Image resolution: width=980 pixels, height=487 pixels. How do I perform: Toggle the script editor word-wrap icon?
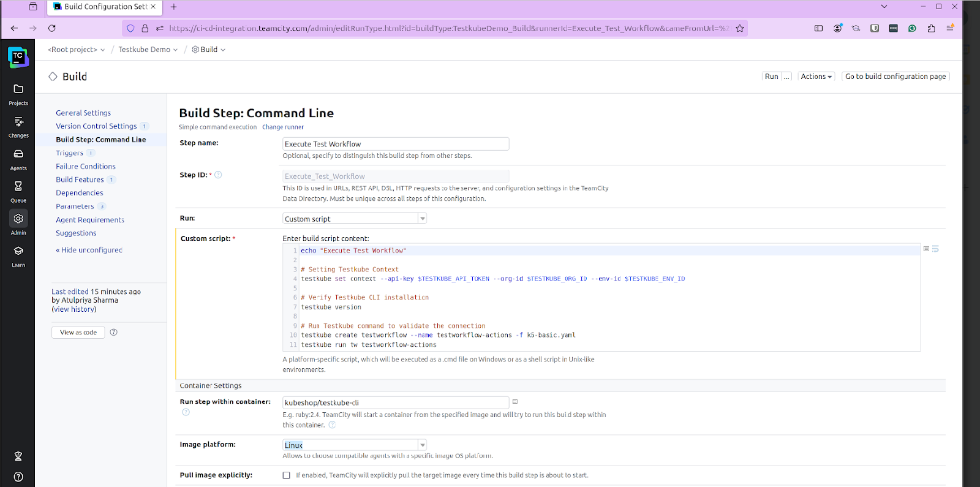click(935, 249)
